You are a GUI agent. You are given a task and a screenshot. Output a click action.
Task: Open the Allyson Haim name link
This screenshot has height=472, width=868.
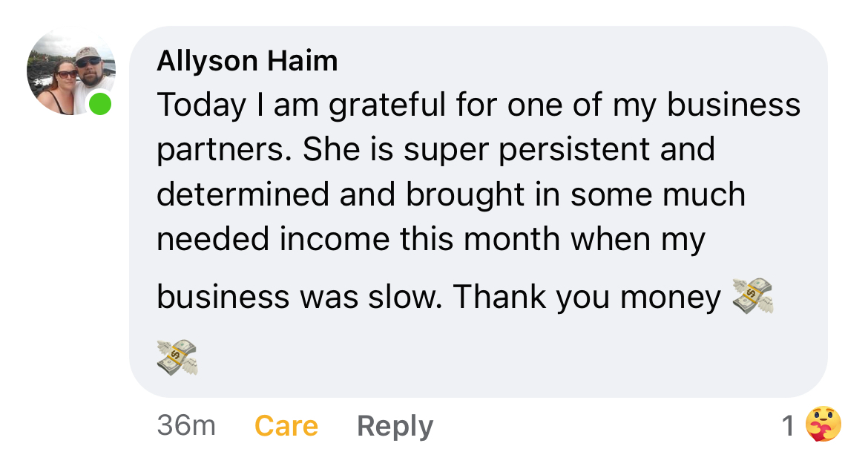(247, 61)
